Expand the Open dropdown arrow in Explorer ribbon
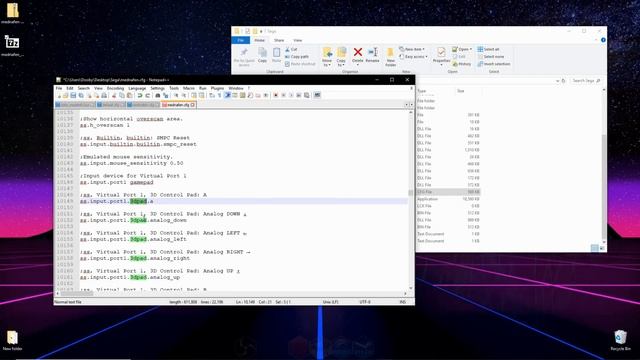 coord(471,49)
